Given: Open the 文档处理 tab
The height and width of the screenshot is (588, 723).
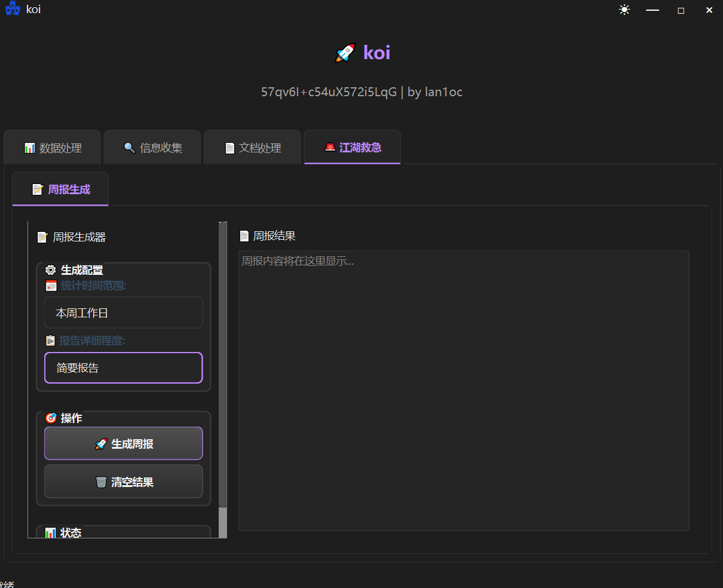Looking at the screenshot, I should (x=253, y=148).
